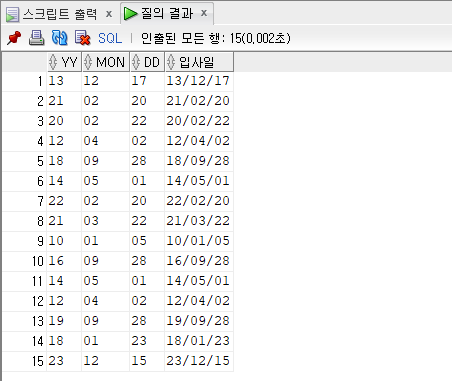Click cell 20/02/22 in 입사일
The height and width of the screenshot is (381, 452).
(198, 121)
